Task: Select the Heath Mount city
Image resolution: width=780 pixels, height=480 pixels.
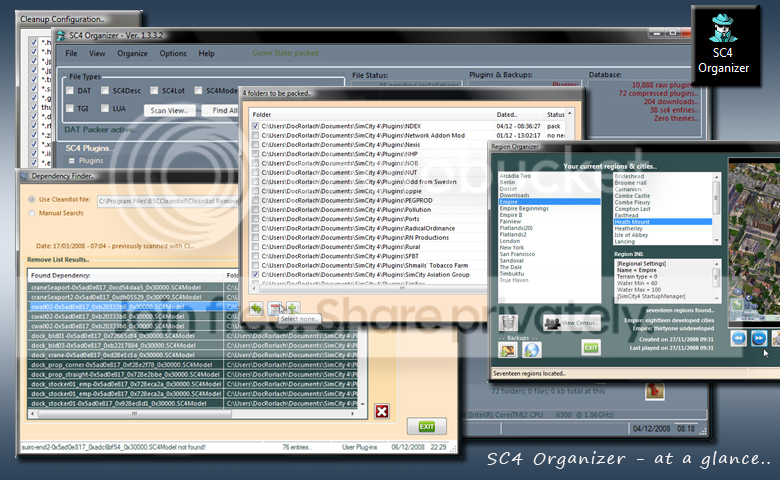Action: [663, 222]
